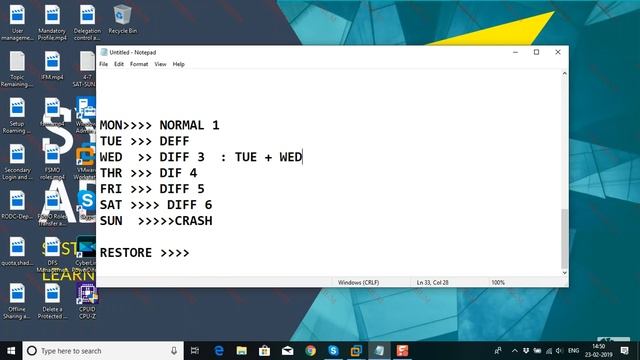Click the 'MON>>>> NORMAL 1' text line

pos(160,125)
